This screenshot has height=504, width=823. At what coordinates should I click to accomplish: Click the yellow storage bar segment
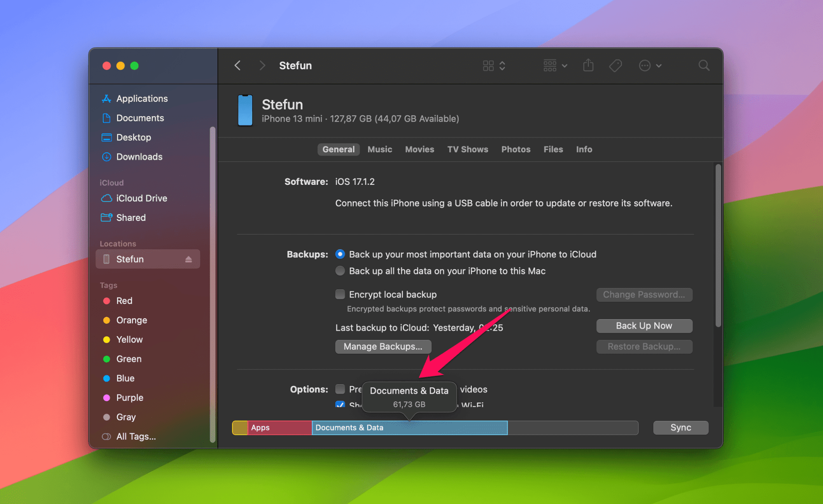(x=240, y=427)
